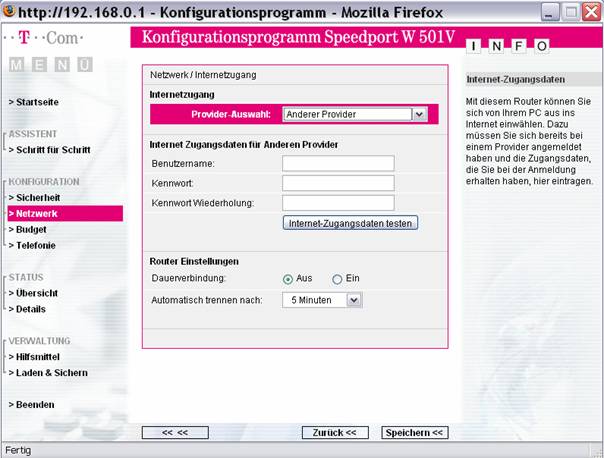
Task: Click the Zurück << button
Action: pyautogui.click(x=335, y=433)
